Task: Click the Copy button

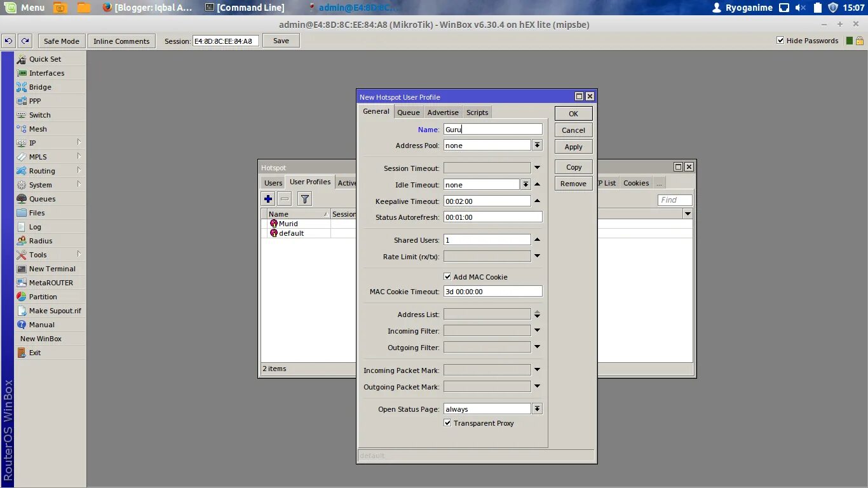Action: click(573, 167)
